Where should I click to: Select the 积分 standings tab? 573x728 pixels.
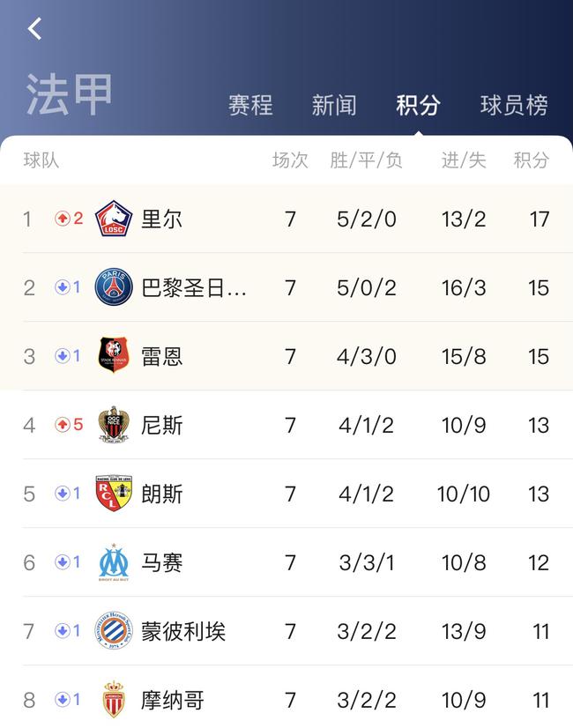pos(419,105)
